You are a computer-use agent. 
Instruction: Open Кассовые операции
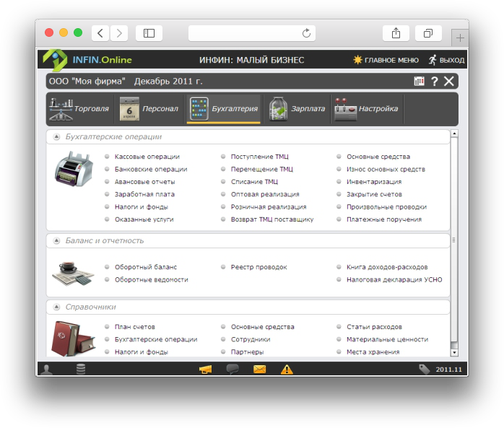(147, 157)
